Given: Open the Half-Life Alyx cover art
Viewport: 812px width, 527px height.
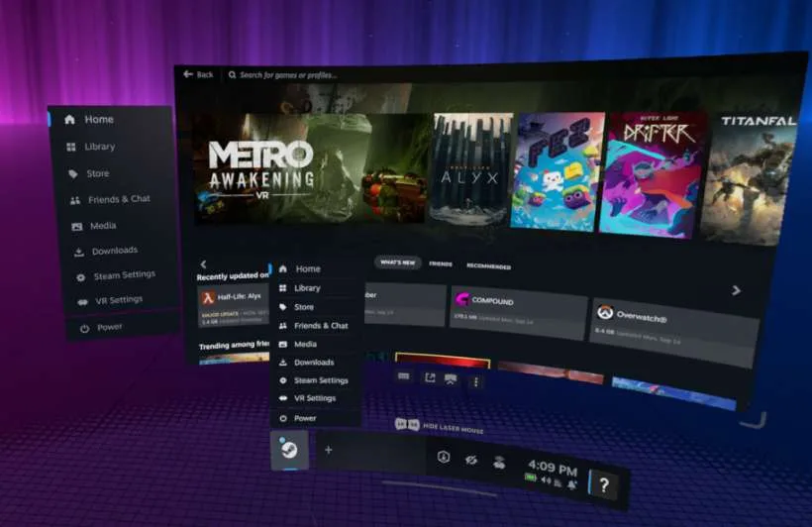Looking at the screenshot, I should (470, 170).
